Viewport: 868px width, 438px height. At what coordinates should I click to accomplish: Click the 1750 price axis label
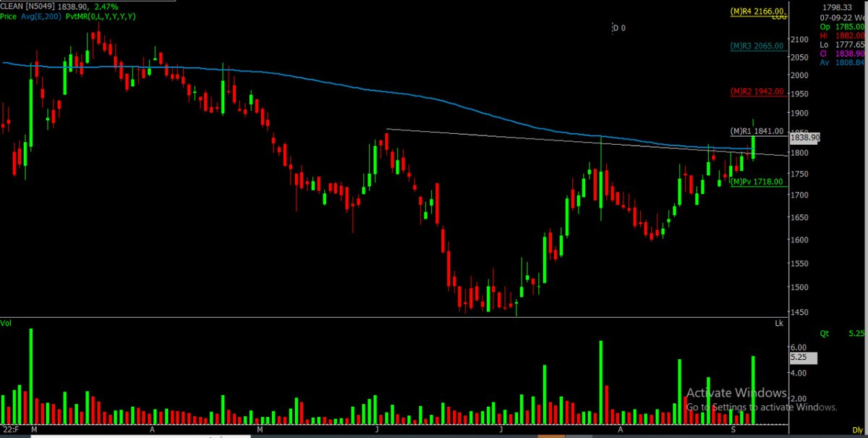[799, 174]
